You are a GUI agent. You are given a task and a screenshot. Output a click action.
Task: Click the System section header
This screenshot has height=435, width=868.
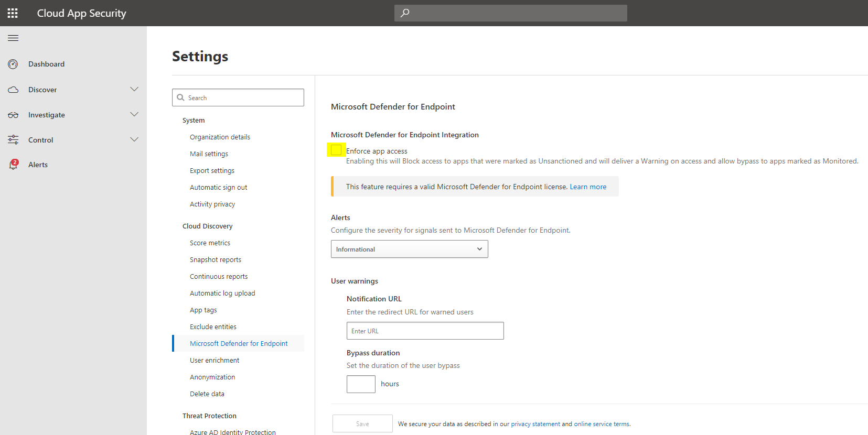(x=194, y=120)
